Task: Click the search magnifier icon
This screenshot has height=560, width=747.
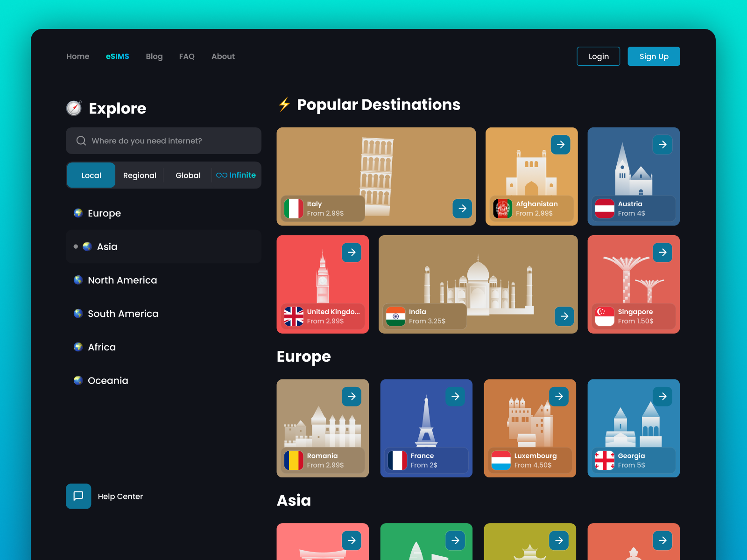Action: click(x=81, y=140)
